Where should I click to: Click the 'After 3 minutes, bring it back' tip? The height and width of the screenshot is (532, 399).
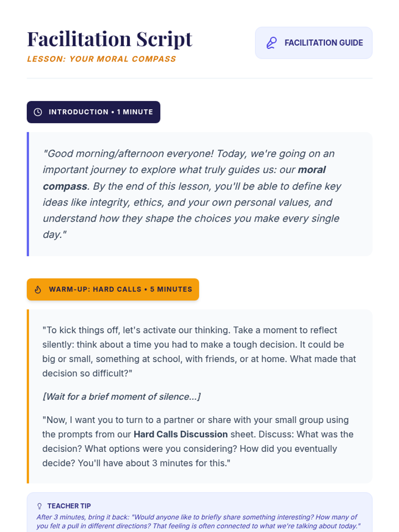tap(198, 521)
